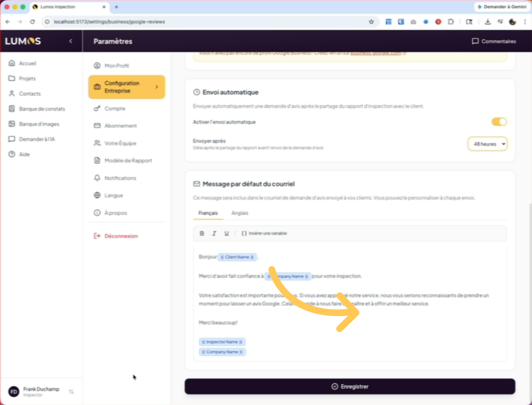Click the Commentaires button in header
Screen dimensions: 532x405
pyautogui.click(x=494, y=41)
